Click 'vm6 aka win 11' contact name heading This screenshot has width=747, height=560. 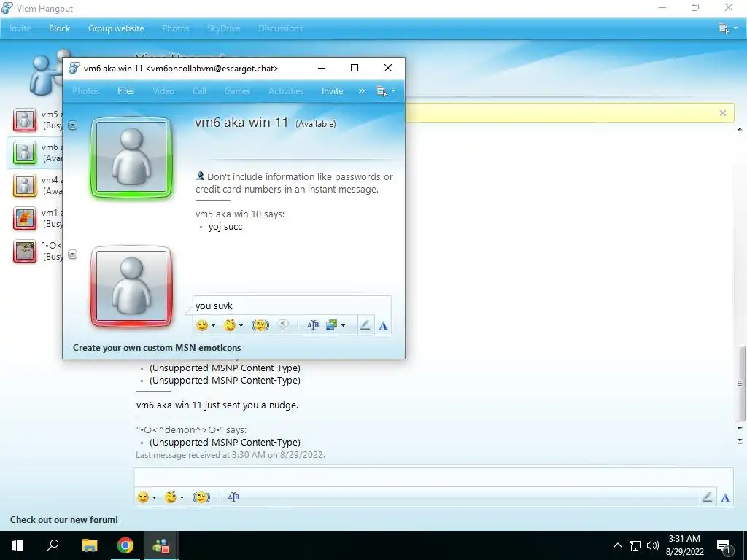(241, 122)
